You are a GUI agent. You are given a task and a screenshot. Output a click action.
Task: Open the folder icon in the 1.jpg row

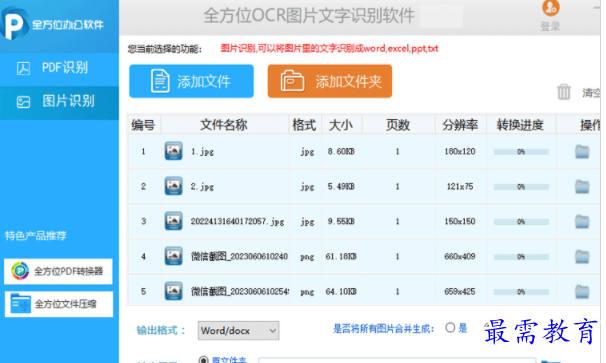pos(582,152)
